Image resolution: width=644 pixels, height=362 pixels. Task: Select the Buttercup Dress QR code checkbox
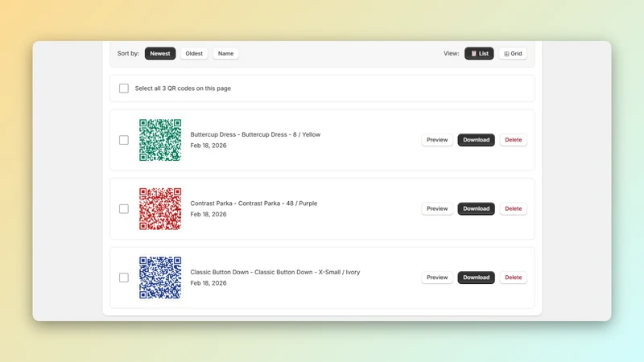124,140
